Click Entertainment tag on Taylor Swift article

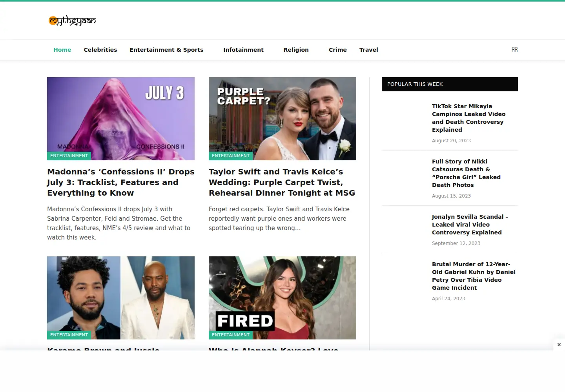231,156
